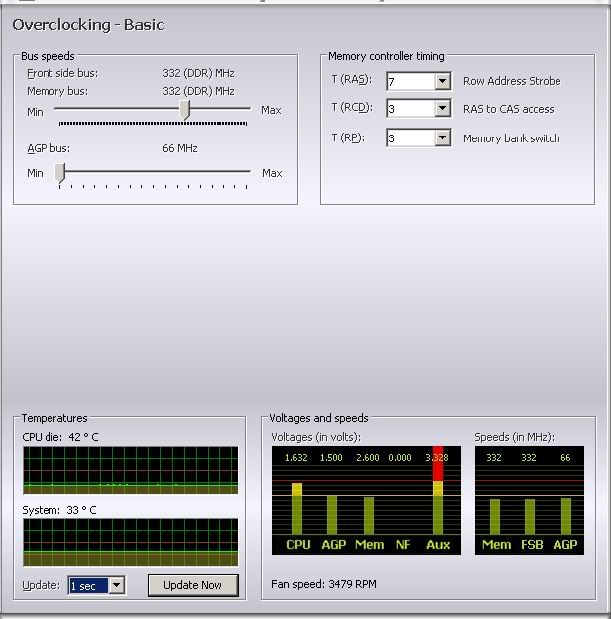Screen dimensions: 611x619
Task: Click the Max label of front side bus slider
Action: pos(271,111)
